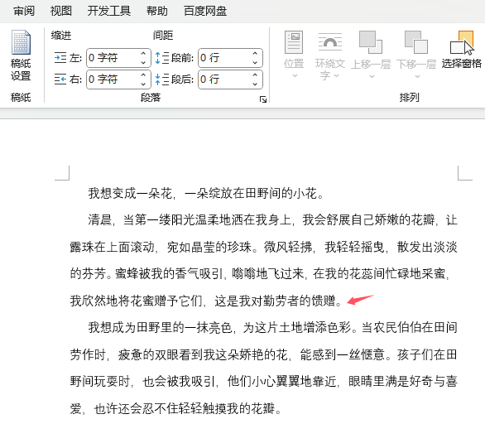Select the 帮助 tab
Screen dimensions: 485x448
coord(156,11)
